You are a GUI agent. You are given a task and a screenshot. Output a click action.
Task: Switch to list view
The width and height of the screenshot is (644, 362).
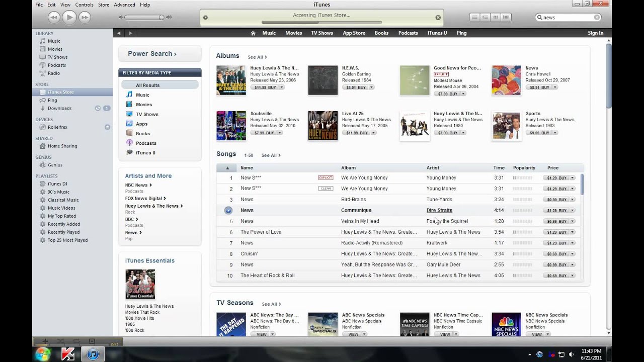[x=474, y=17]
